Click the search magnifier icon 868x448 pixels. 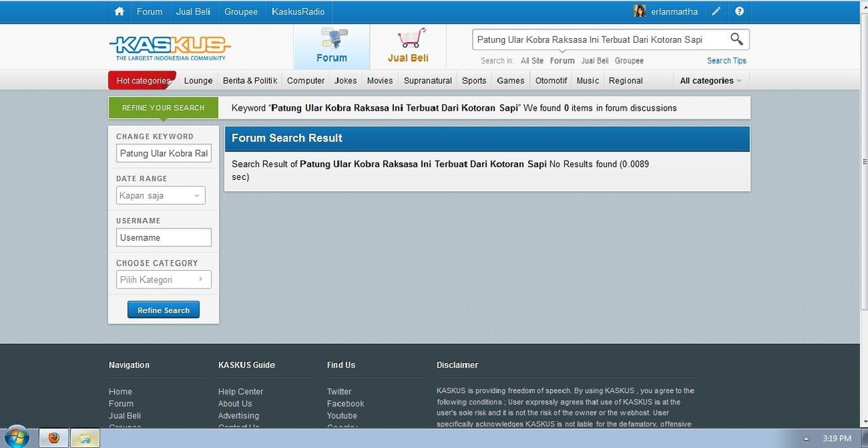[x=736, y=39]
